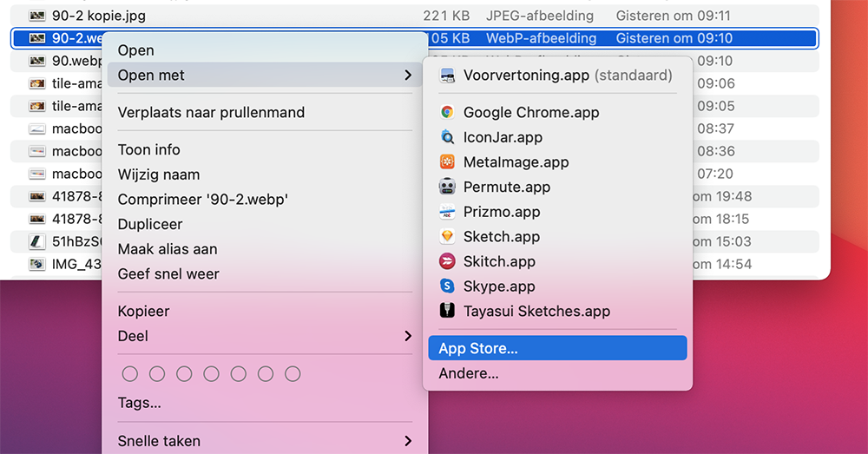Click Open in the context menu
The height and width of the screenshot is (454, 868).
coord(265,50)
